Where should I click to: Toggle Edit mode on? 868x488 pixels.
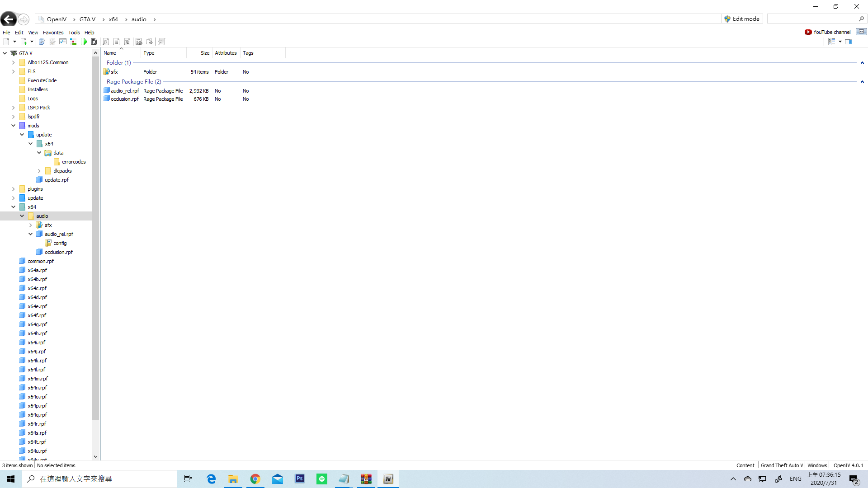point(742,19)
